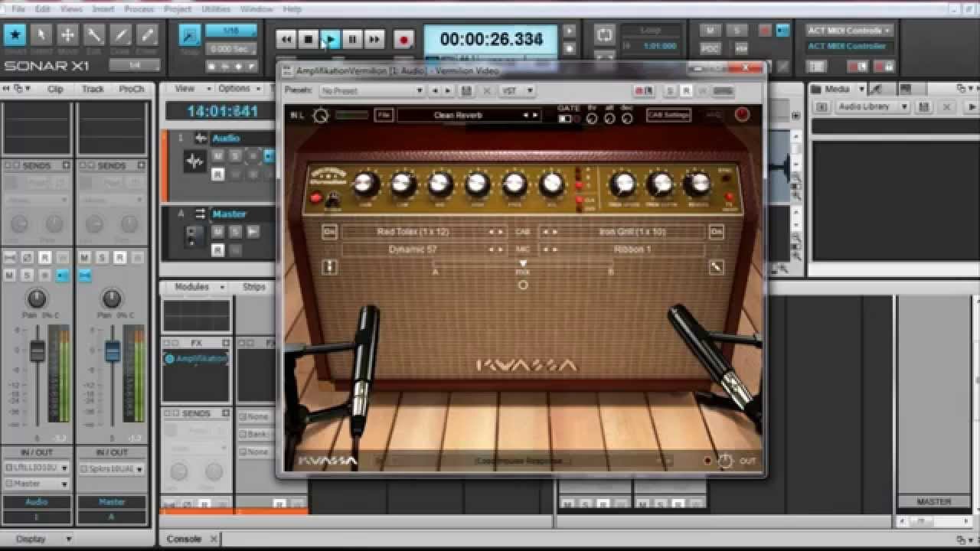
Task: Click the Audio track waveform icon
Action: click(194, 161)
